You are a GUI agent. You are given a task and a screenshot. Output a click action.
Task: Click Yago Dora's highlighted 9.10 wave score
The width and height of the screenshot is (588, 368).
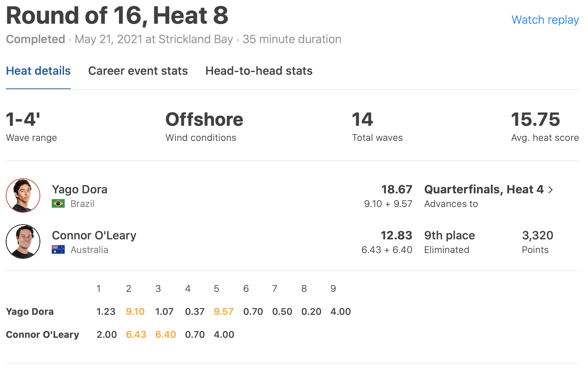coord(135,312)
